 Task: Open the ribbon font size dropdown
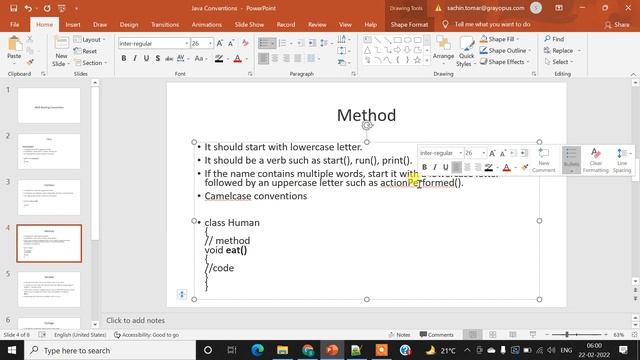tap(210, 43)
